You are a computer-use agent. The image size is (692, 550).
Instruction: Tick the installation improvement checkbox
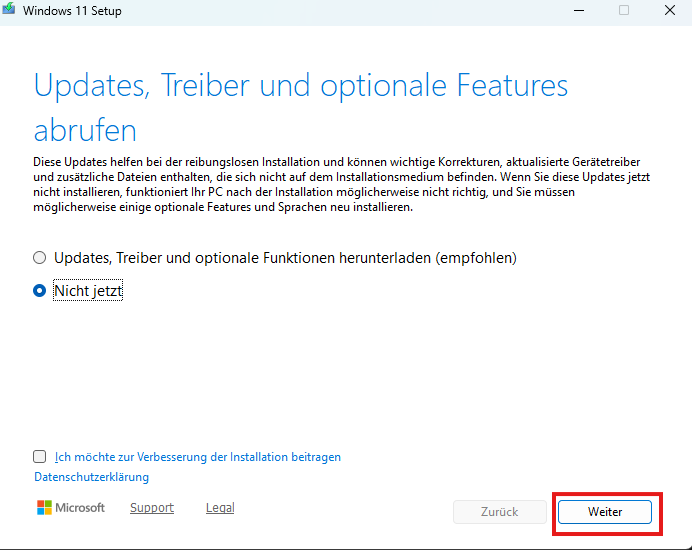coord(40,456)
